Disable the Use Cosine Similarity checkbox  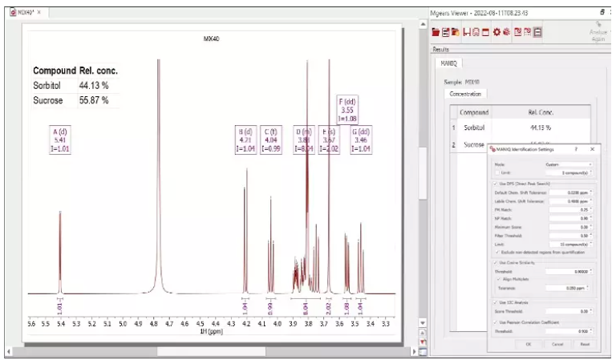point(496,262)
